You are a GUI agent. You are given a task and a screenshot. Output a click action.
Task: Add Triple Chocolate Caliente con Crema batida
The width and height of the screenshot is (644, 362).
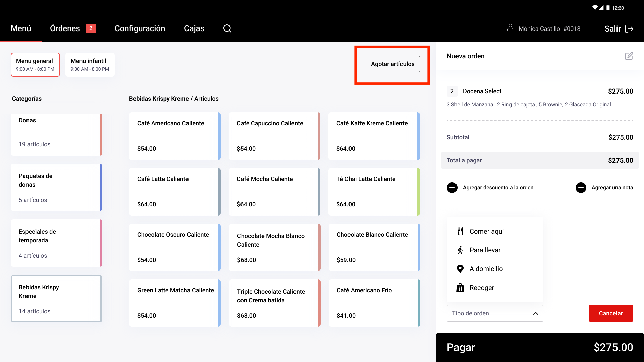275,303
